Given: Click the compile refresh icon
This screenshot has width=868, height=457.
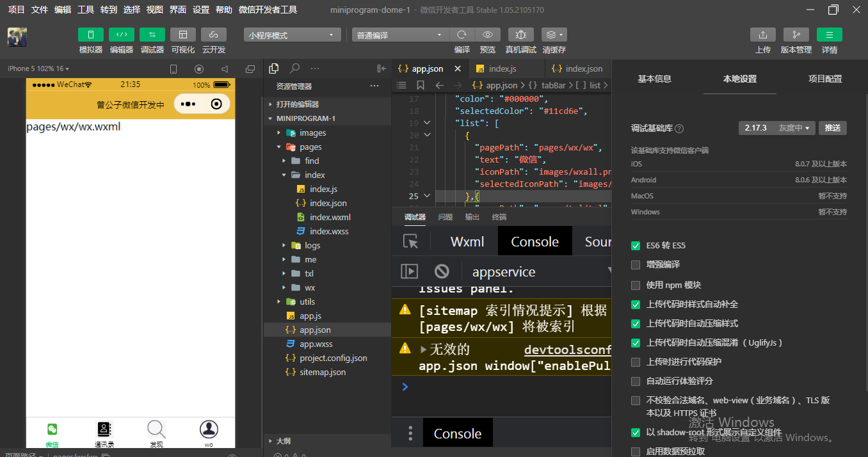Looking at the screenshot, I should [462, 35].
